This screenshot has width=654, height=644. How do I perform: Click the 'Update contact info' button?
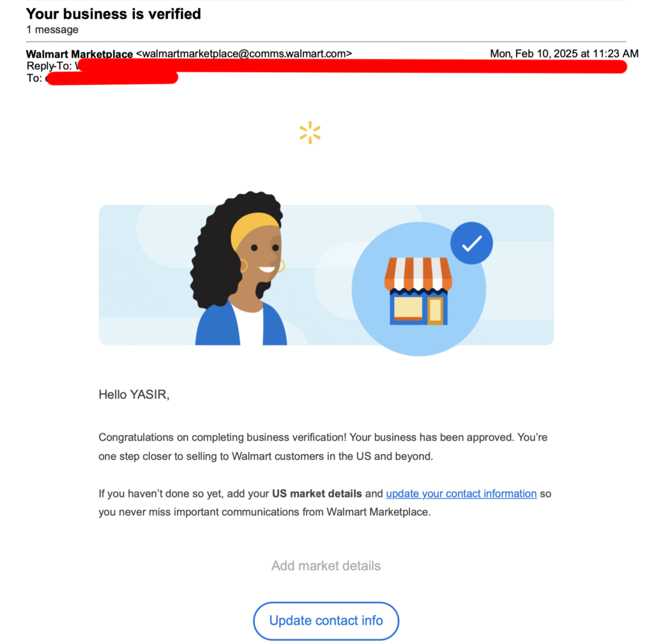tap(326, 620)
